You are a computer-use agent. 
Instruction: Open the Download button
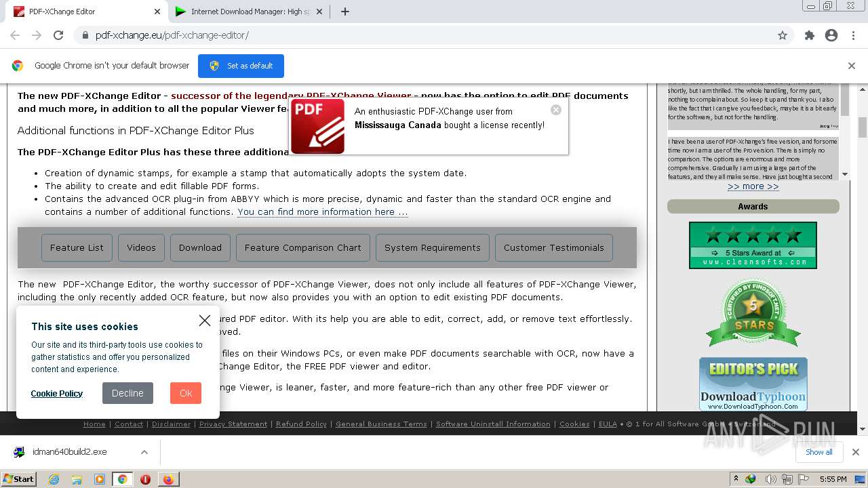[200, 247]
